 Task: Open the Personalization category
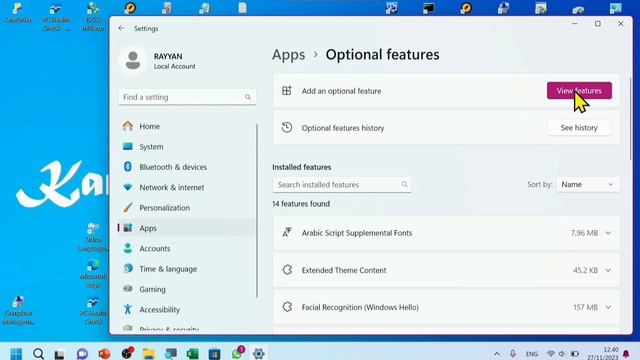click(187, 208)
